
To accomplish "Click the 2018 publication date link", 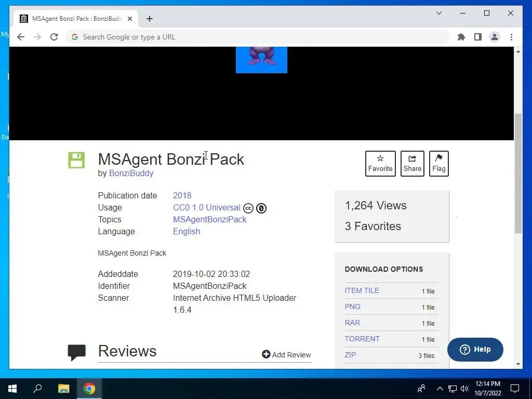I will (182, 195).
